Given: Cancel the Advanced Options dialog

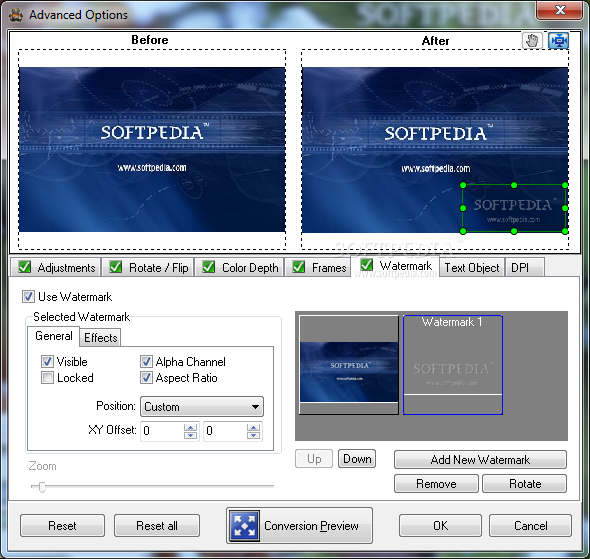Looking at the screenshot, I should tap(530, 526).
